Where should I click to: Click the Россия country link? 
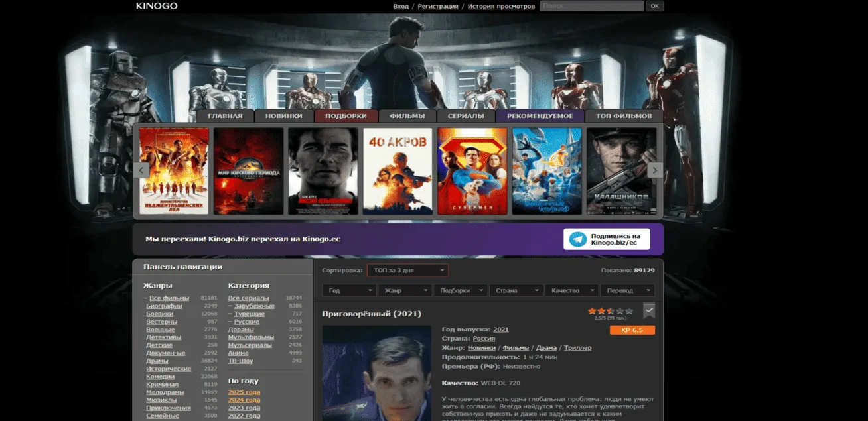(484, 339)
